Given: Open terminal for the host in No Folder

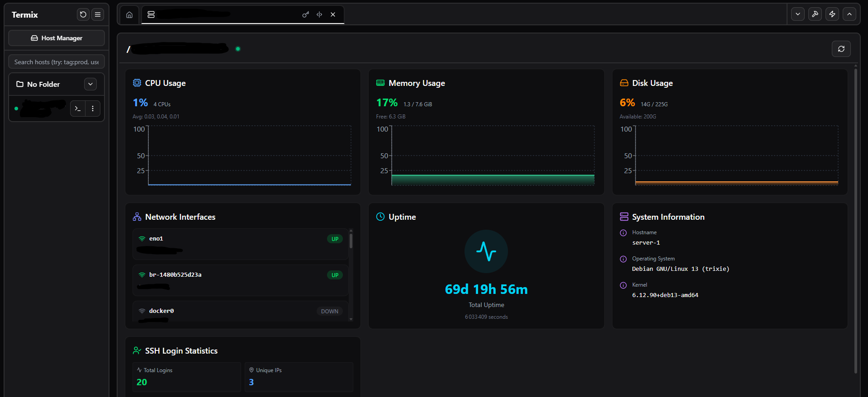Looking at the screenshot, I should (78, 109).
